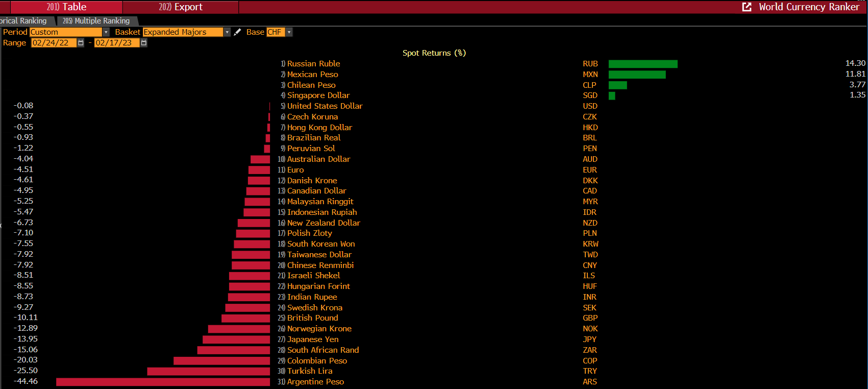Click on Norwegian Krone
868x389 pixels.
[319, 329]
